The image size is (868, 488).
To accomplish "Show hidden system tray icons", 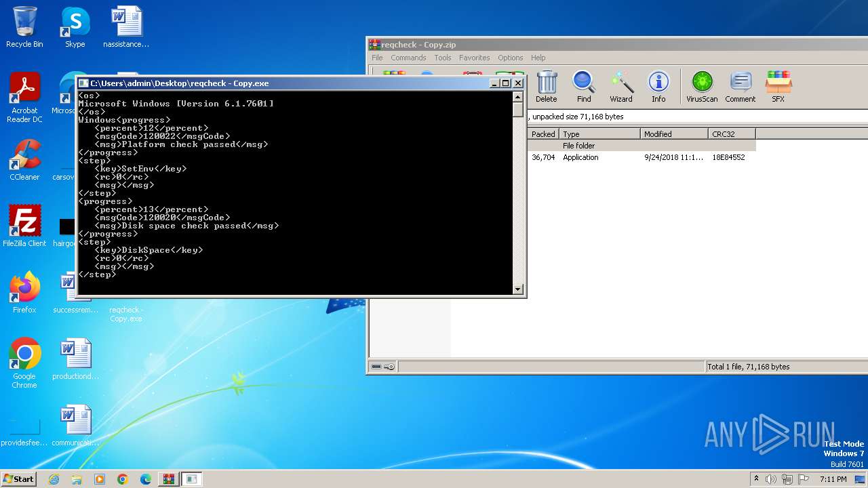I will (x=756, y=479).
